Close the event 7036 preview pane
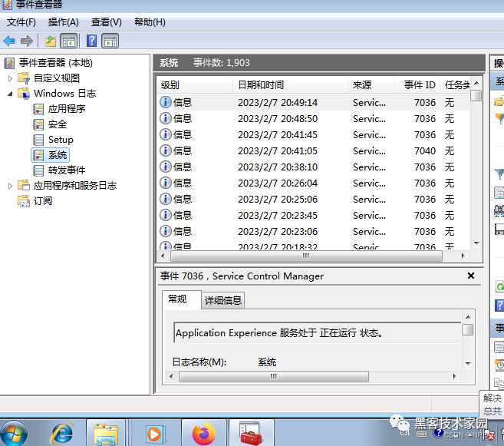 [x=471, y=276]
